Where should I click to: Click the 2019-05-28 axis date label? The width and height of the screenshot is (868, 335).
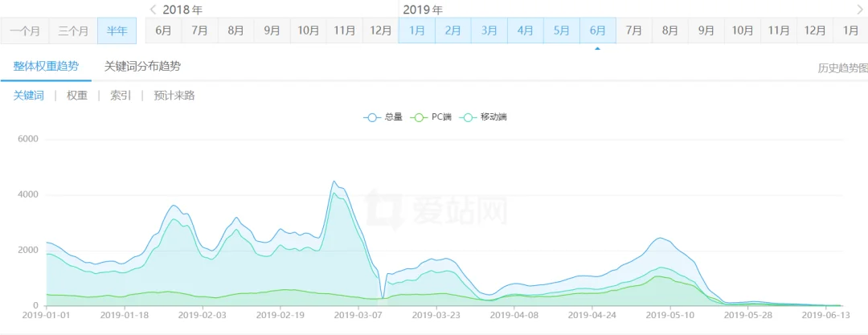[748, 316]
